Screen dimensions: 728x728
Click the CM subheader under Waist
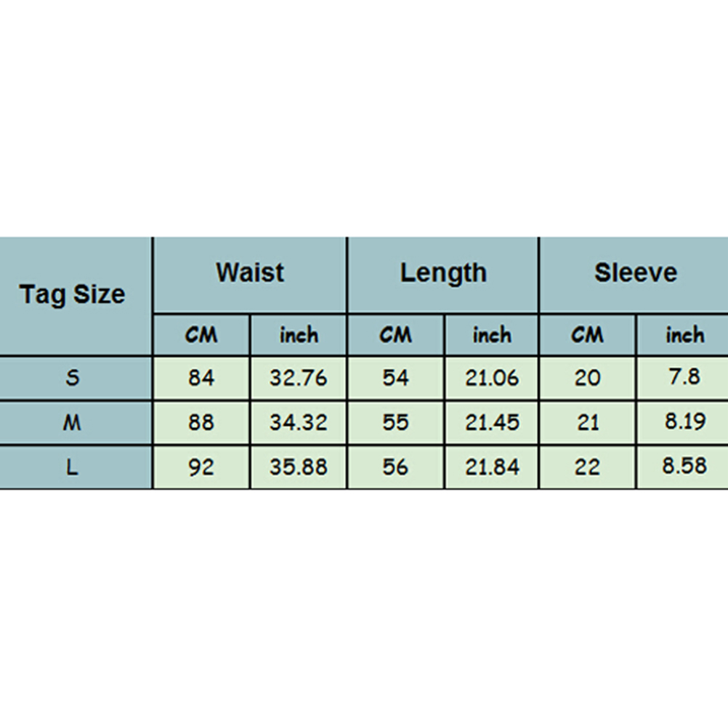pyautogui.click(x=201, y=335)
